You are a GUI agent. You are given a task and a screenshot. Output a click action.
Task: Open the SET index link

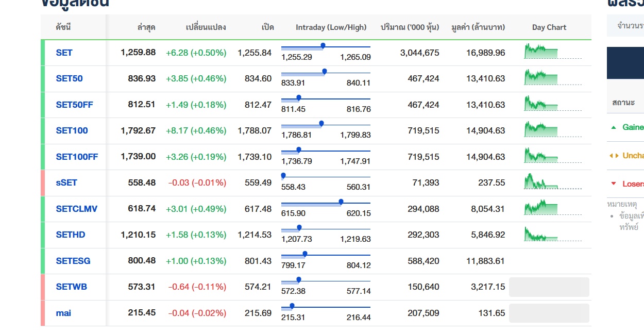pyautogui.click(x=64, y=53)
